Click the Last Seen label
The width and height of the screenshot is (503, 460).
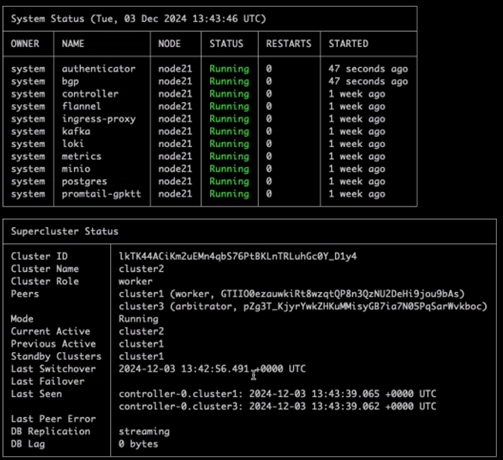pos(36,394)
